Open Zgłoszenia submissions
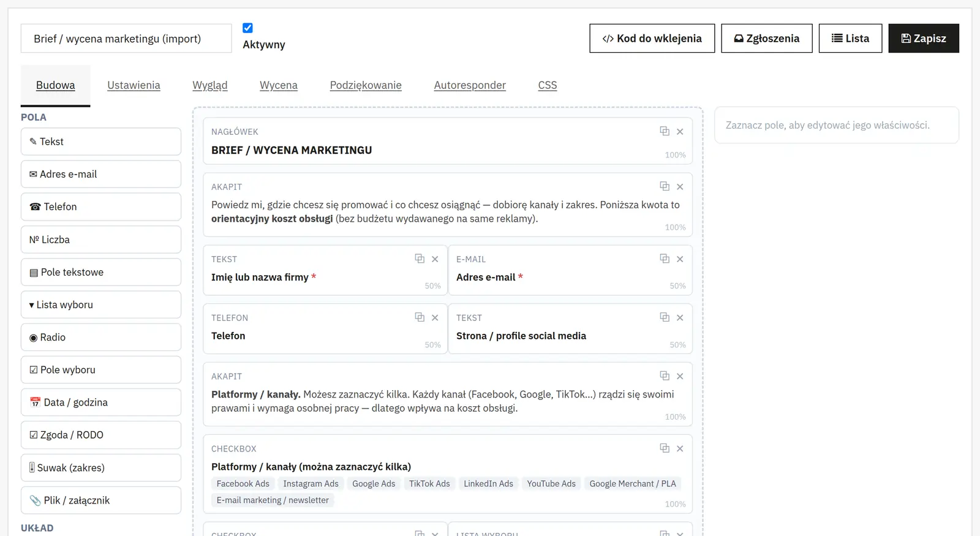 [767, 39]
